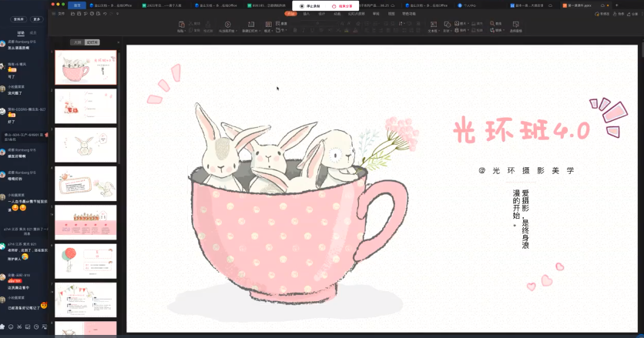The image size is (644, 338).
Task: Expand the Replace dropdown arrow
Action: [504, 30]
